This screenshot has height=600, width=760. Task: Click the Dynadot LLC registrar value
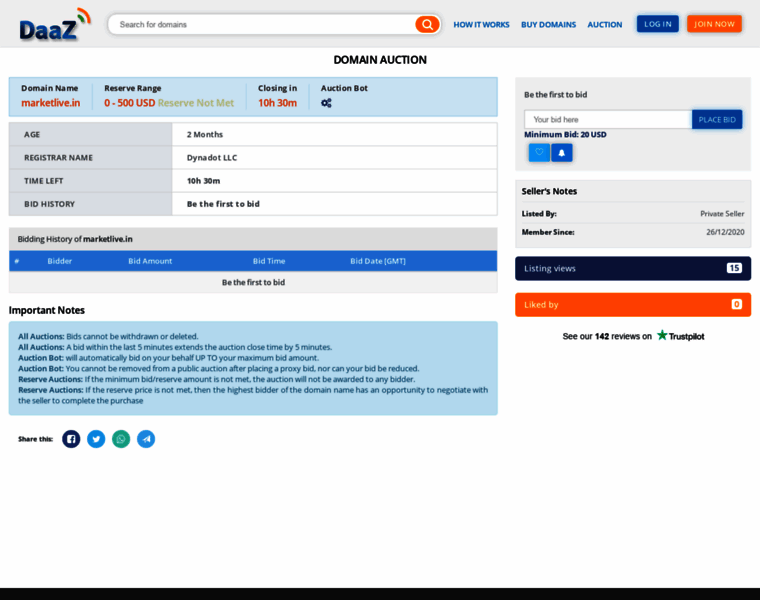click(212, 158)
